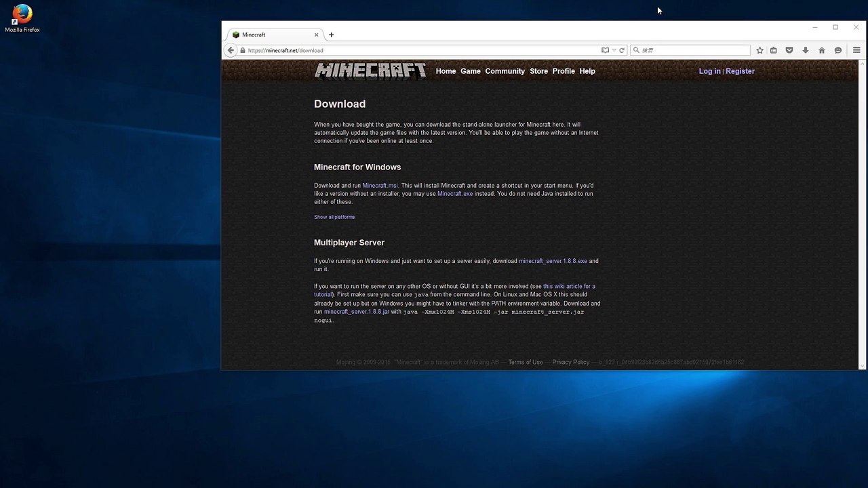Close the Firefox window

pos(856,27)
